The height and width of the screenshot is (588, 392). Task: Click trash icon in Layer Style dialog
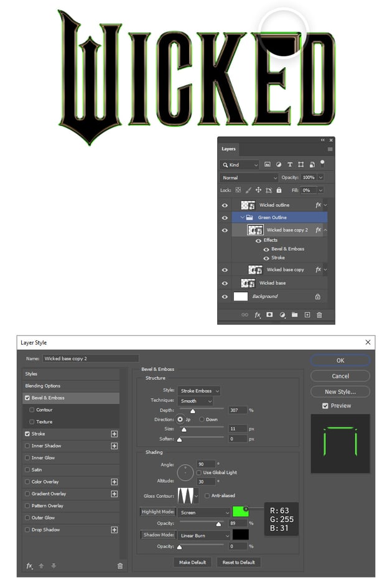point(120,566)
